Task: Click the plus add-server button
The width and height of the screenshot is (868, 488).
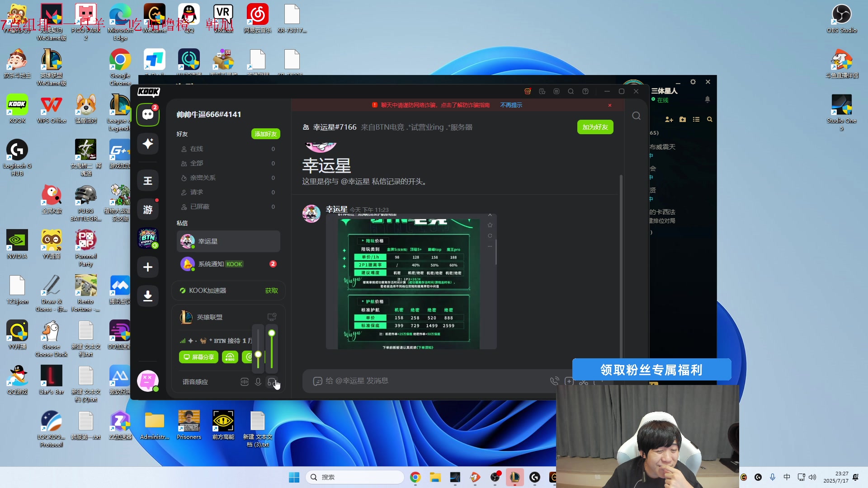Action: click(x=148, y=267)
